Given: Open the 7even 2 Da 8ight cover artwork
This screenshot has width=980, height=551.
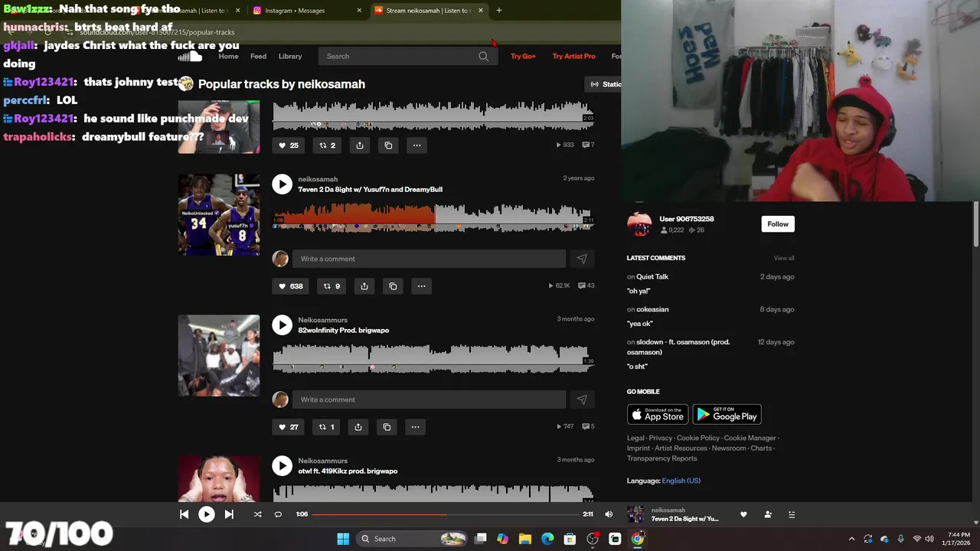Looking at the screenshot, I should point(219,214).
